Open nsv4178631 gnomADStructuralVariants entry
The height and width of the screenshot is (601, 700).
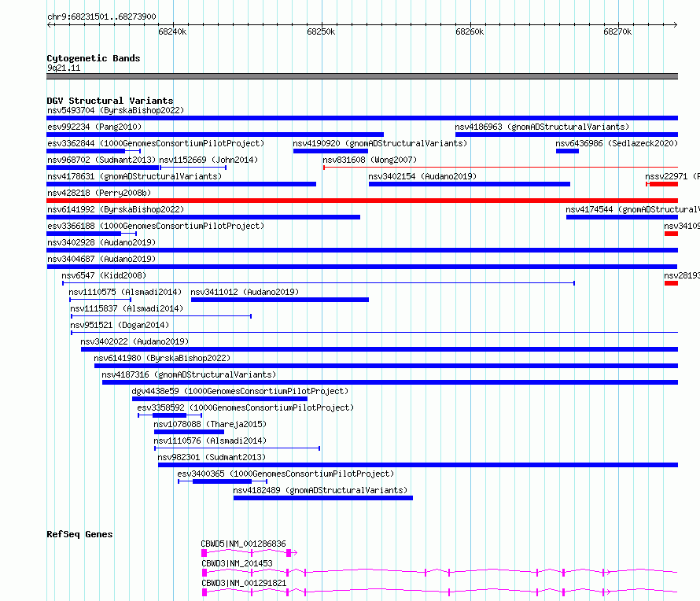click(x=134, y=176)
